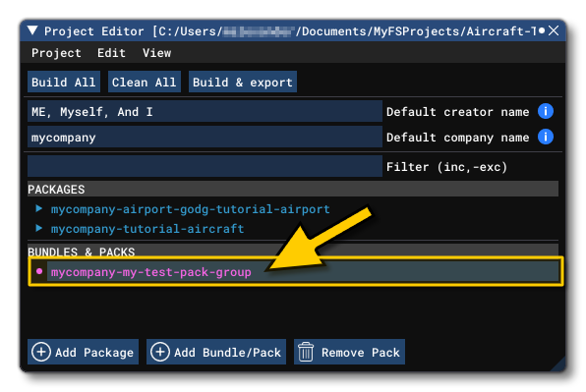Expand the mycompany-airport-godg-tutorial-airport package arrow
Image resolution: width=586 pixels, height=392 pixels.
tap(39, 208)
